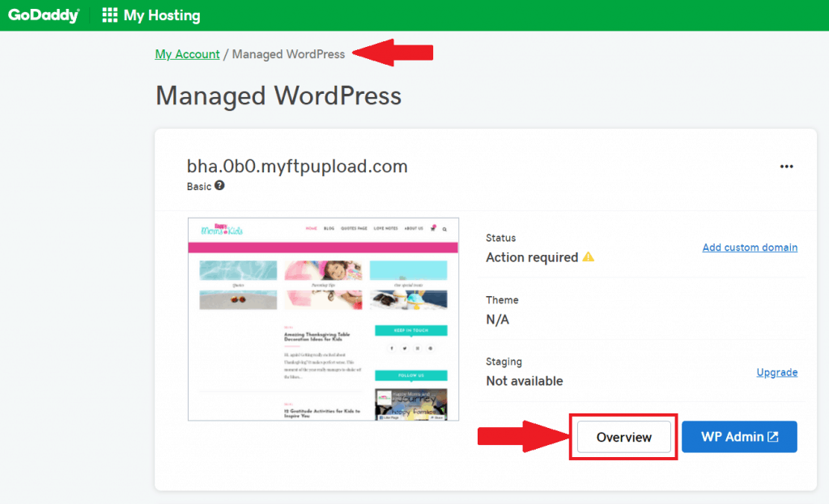The image size is (829, 504).
Task: Click the Twitter icon under Keep In Touch
Action: [405, 349]
